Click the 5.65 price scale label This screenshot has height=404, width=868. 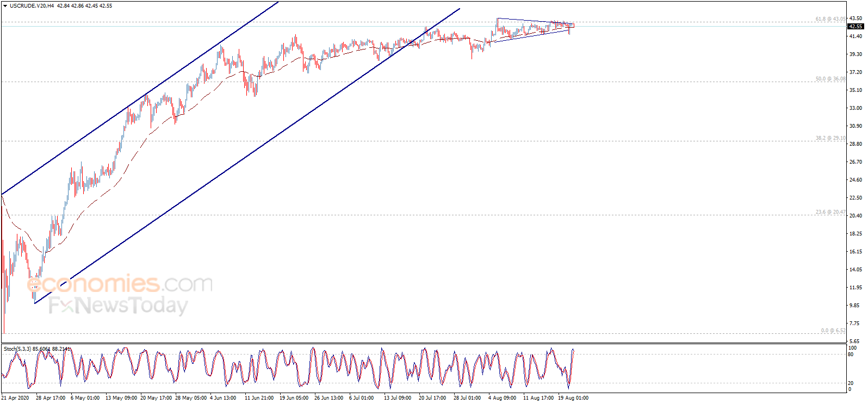tap(854, 341)
